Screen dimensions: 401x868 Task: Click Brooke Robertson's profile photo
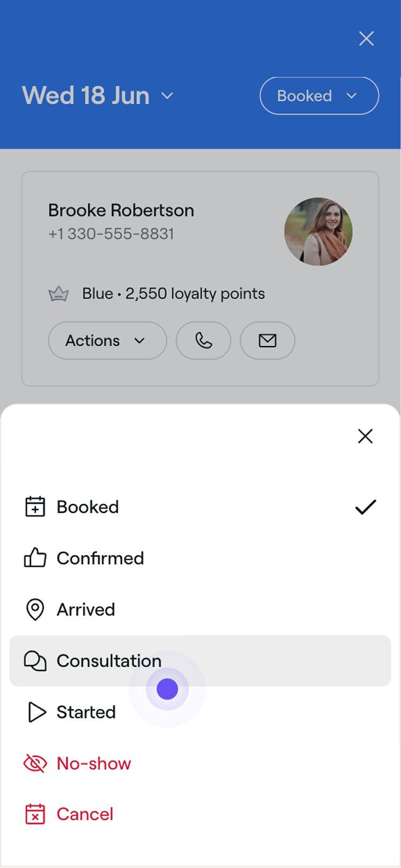[x=318, y=232]
